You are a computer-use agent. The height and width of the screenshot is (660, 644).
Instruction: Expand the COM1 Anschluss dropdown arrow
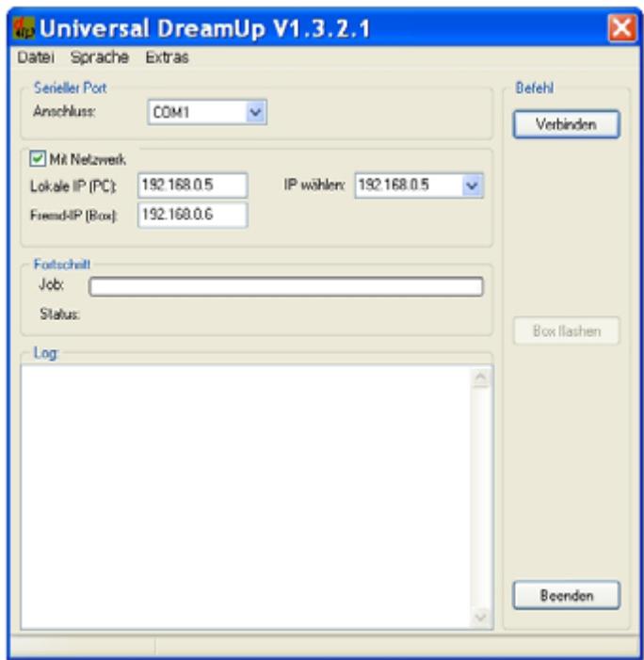coord(255,112)
